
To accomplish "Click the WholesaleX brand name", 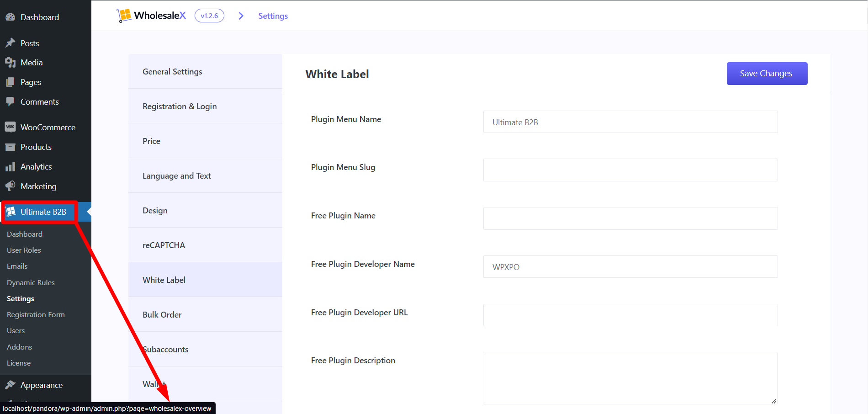I will [160, 16].
